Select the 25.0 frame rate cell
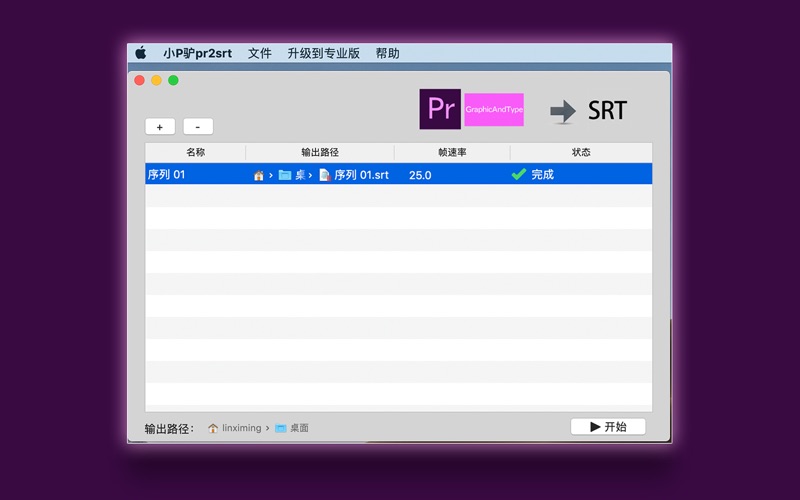 pyautogui.click(x=420, y=175)
